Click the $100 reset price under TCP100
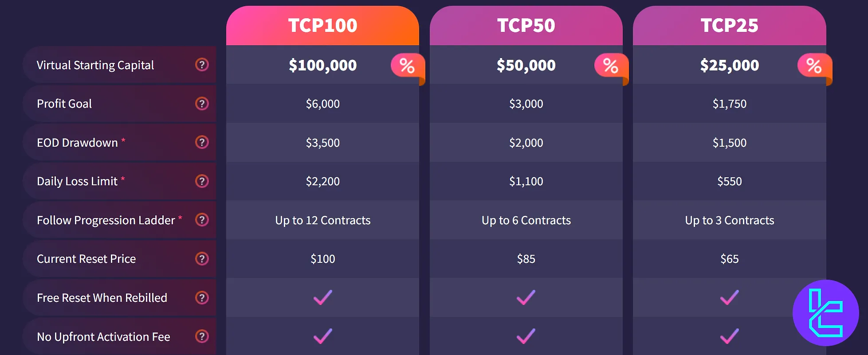Image resolution: width=868 pixels, height=355 pixels. (x=322, y=259)
